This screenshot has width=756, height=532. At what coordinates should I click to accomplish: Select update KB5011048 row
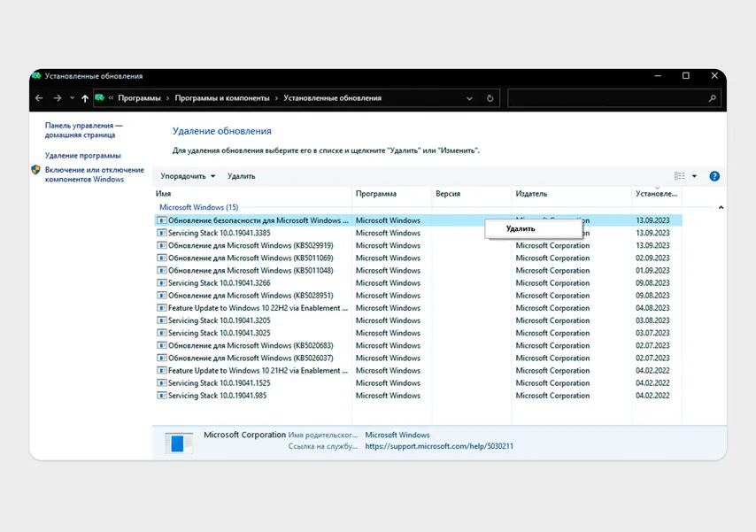(418, 271)
